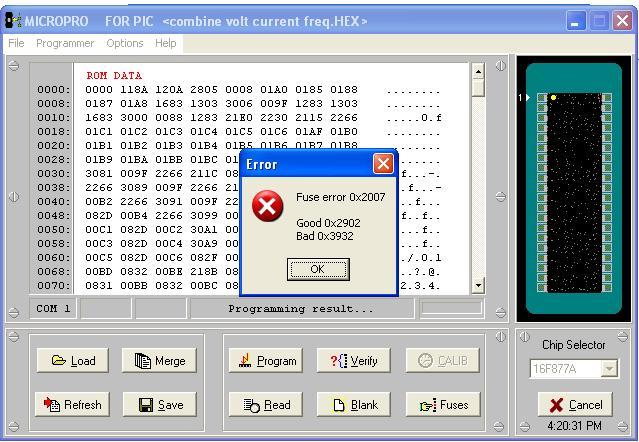Close the Error dialog with X

[x=383, y=164]
